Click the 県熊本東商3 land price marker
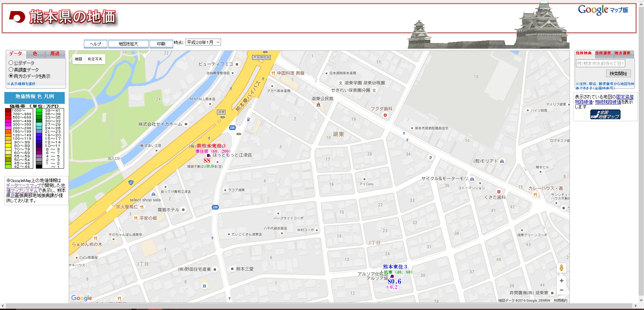 tap(208, 156)
